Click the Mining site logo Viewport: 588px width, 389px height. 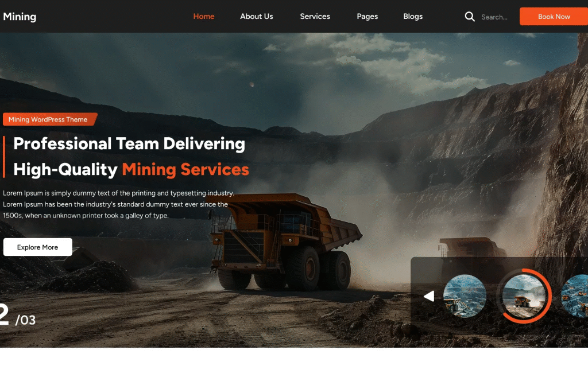(x=20, y=17)
